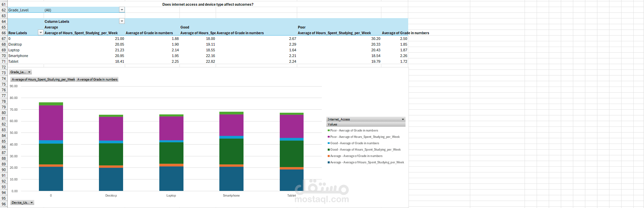Select the Good - Average of Hours legend entry
644x208 pixels.
[365, 150]
